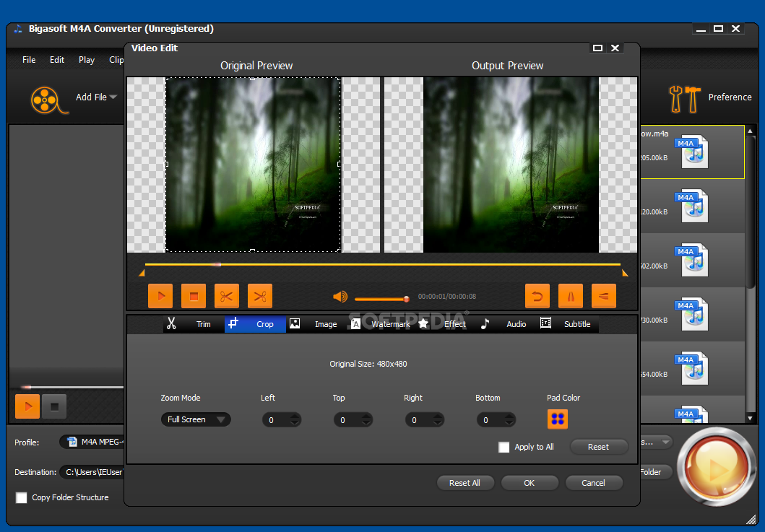Click the scissors set-start-point button
The image size is (765, 532).
pos(227,296)
